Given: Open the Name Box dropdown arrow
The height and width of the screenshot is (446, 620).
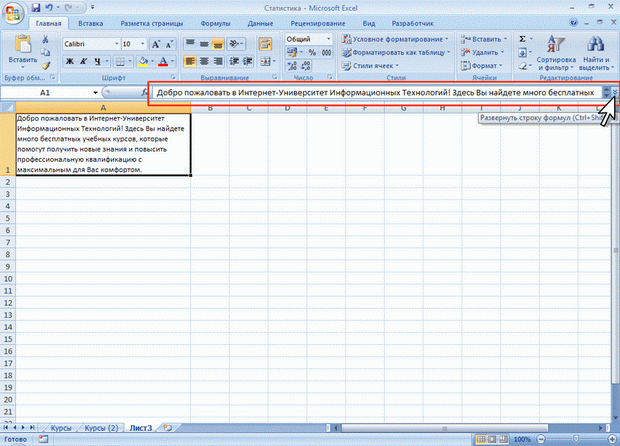Looking at the screenshot, I should click(x=95, y=93).
